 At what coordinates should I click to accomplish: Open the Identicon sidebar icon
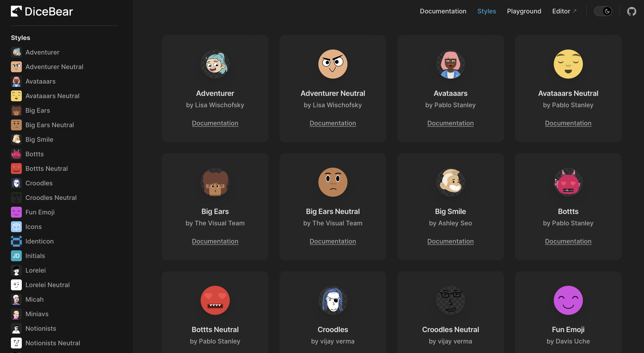(16, 241)
